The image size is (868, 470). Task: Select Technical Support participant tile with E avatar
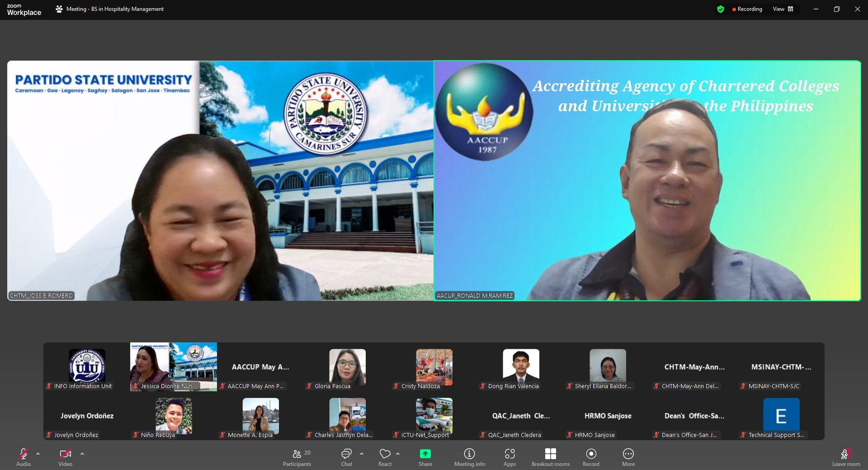coord(781,416)
